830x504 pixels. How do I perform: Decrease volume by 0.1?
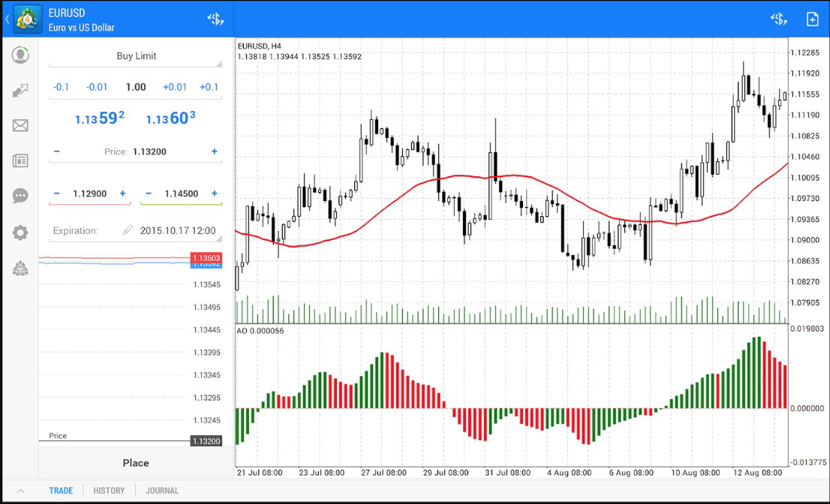click(62, 87)
